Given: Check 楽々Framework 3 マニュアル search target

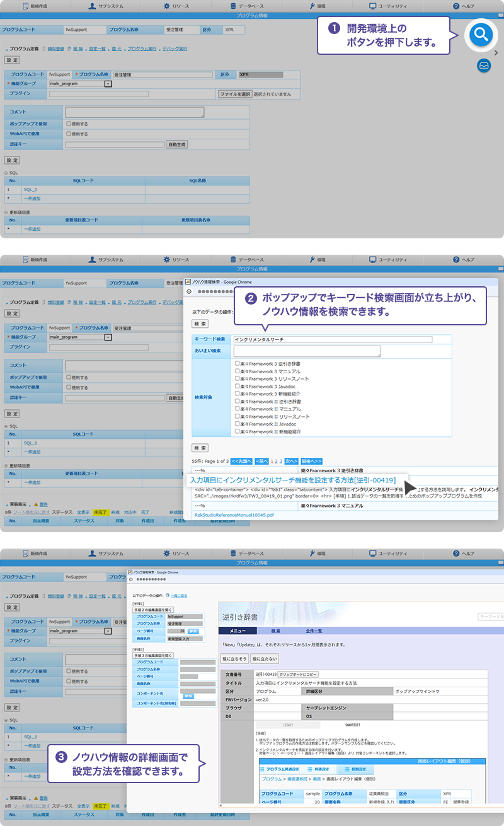Looking at the screenshot, I should [237, 371].
